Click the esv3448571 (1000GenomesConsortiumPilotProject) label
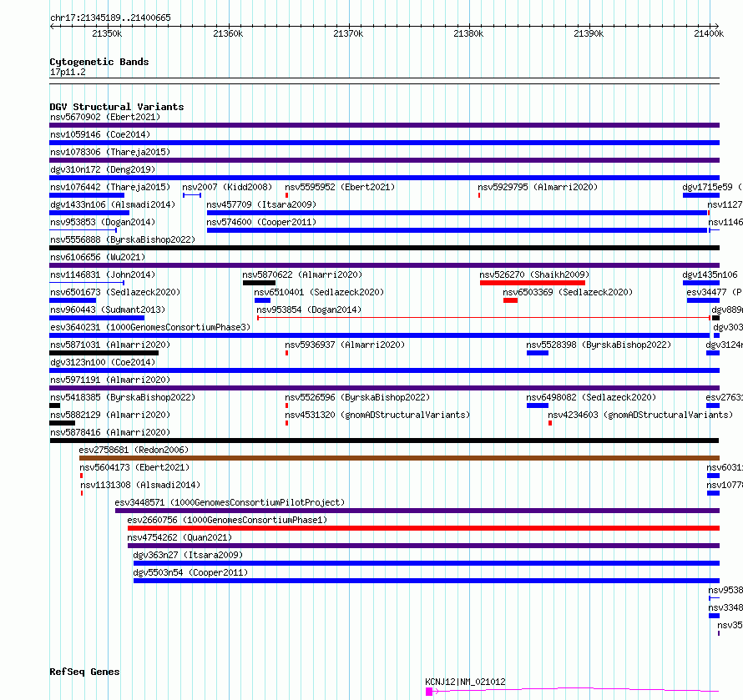Image resolution: width=743 pixels, height=700 pixels. [x=230, y=502]
